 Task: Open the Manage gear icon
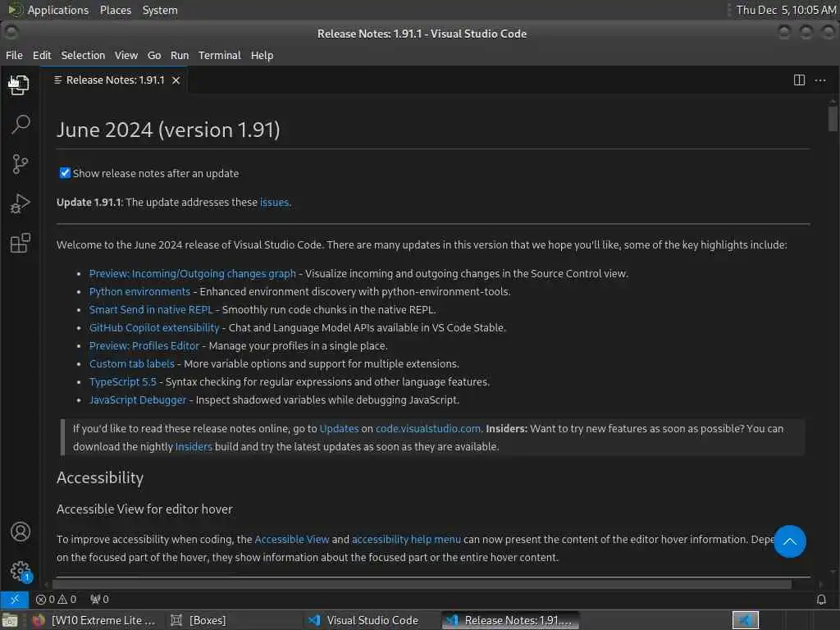(x=21, y=571)
